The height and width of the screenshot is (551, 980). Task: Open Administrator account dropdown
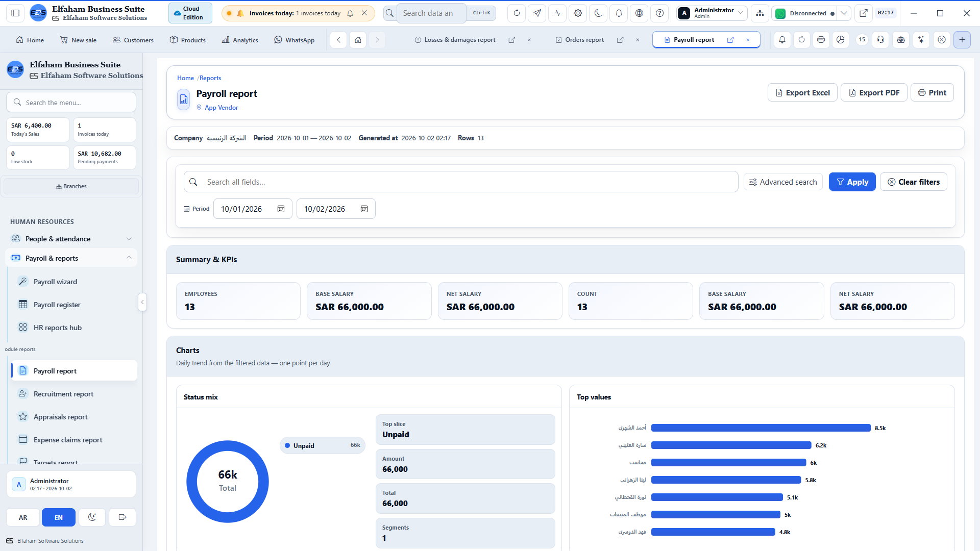coord(712,13)
